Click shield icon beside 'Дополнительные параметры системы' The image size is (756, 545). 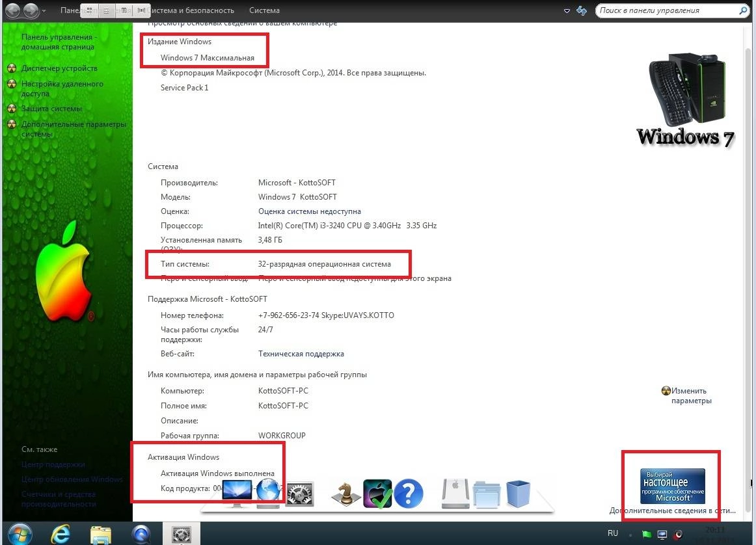click(12, 124)
